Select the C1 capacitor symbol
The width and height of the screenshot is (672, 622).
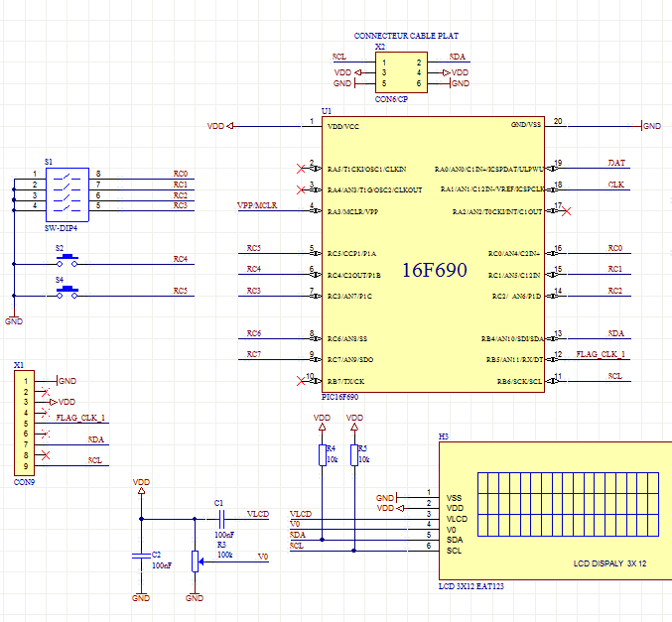(221, 519)
